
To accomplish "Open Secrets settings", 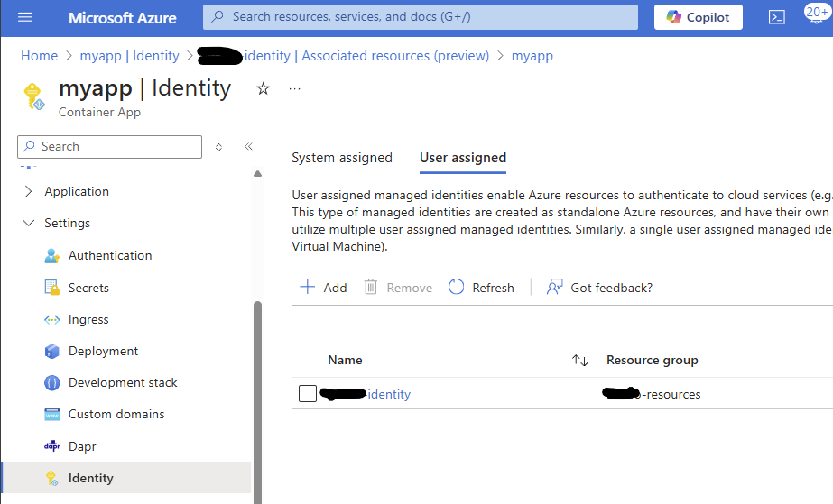I will pos(88,289).
